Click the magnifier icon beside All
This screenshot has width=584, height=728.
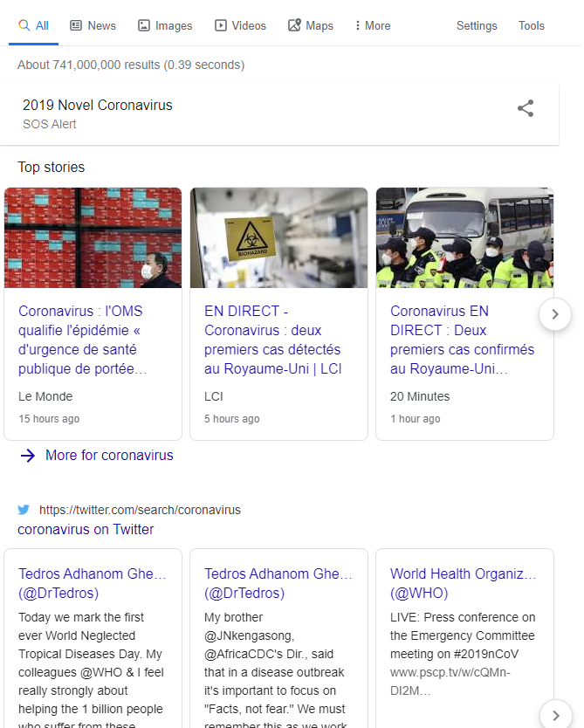[x=24, y=25]
